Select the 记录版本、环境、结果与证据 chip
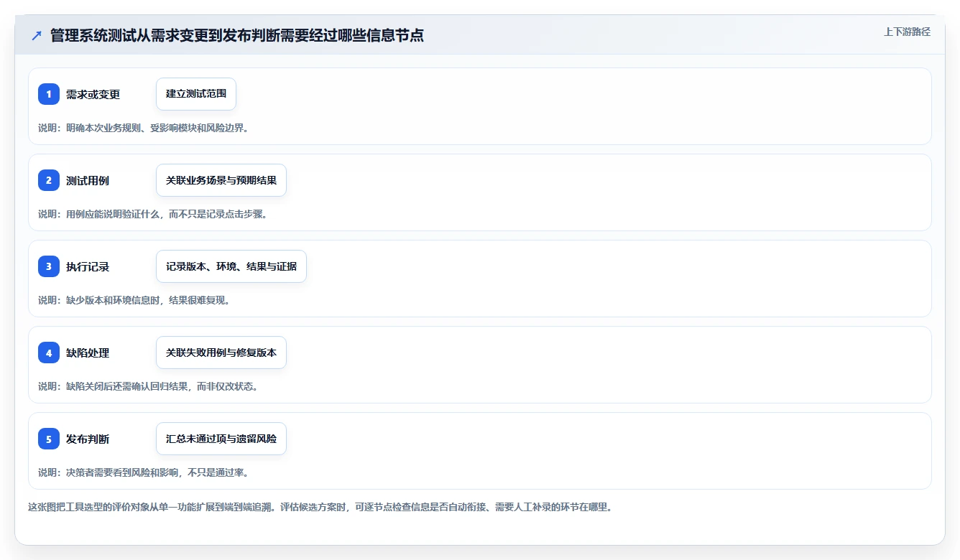Viewport: 960px width, 560px height. click(x=231, y=266)
